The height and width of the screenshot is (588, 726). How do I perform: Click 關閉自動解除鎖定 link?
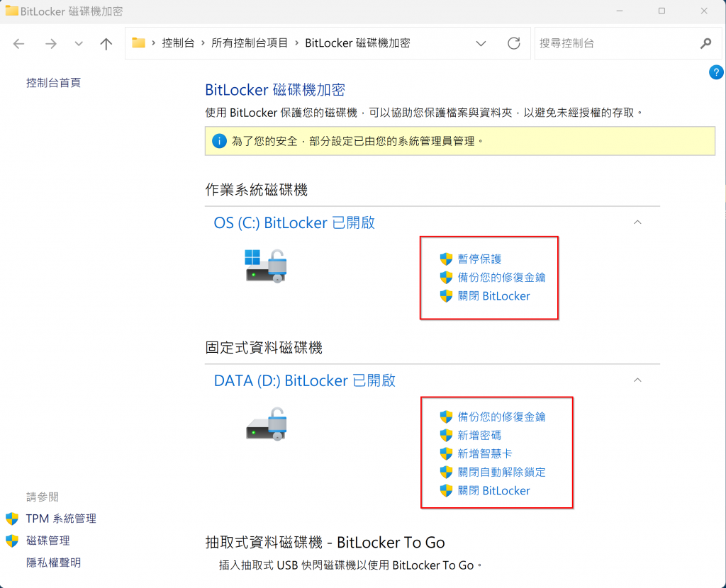(x=501, y=473)
